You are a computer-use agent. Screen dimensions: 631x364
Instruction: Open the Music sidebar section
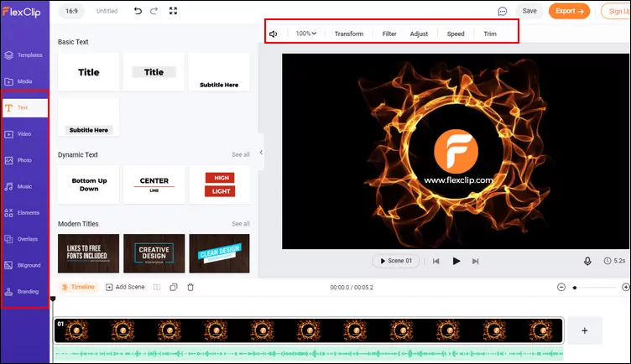(18, 186)
